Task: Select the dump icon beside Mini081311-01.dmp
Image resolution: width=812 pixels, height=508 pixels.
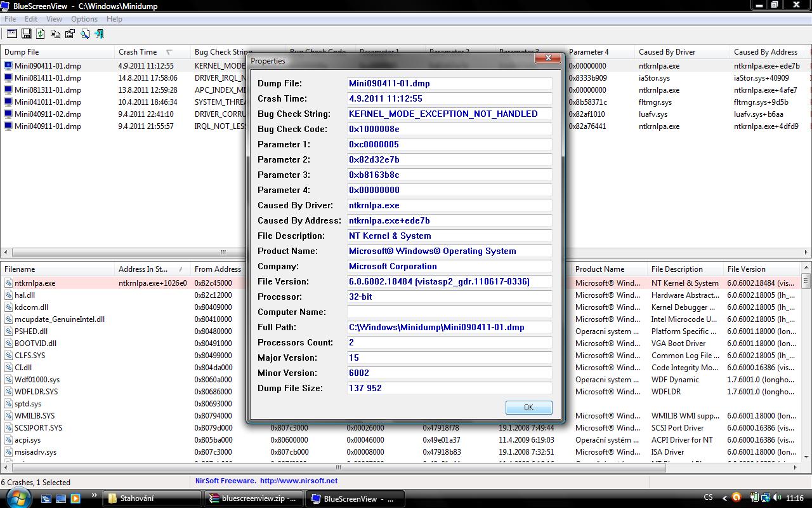Action: pyautogui.click(x=8, y=90)
